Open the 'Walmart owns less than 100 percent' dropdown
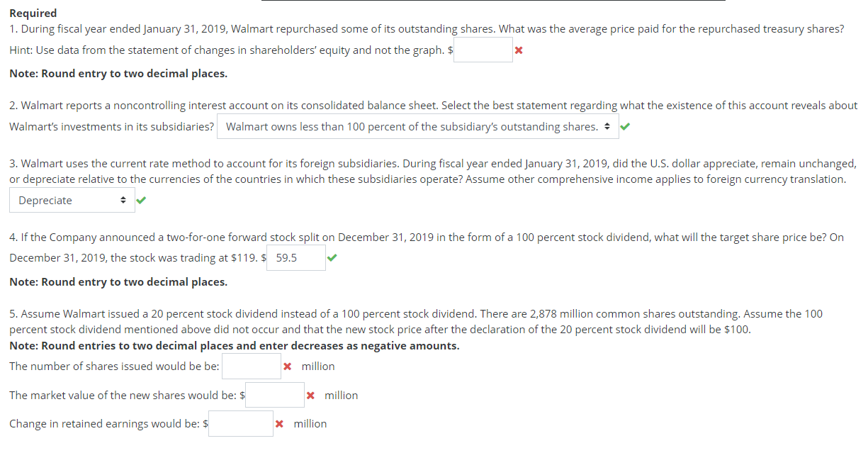This screenshot has width=868, height=453. click(x=417, y=127)
